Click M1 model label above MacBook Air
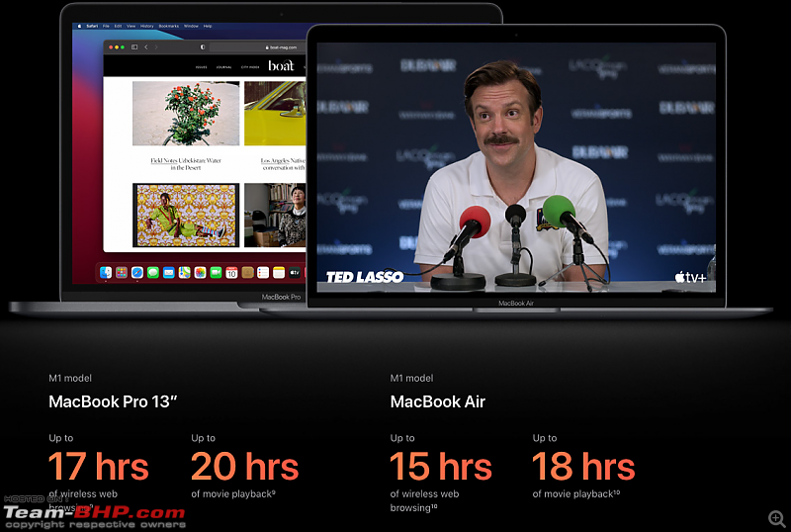 (411, 378)
